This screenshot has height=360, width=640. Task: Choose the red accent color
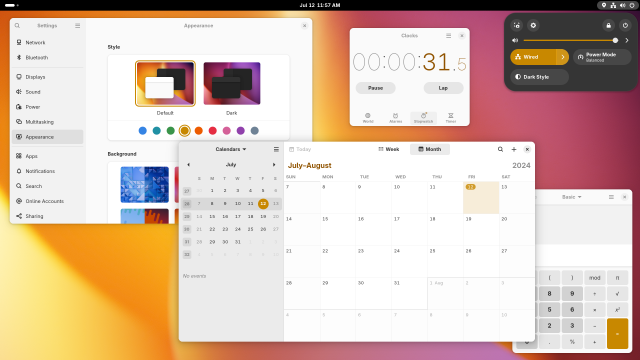[x=213, y=131]
